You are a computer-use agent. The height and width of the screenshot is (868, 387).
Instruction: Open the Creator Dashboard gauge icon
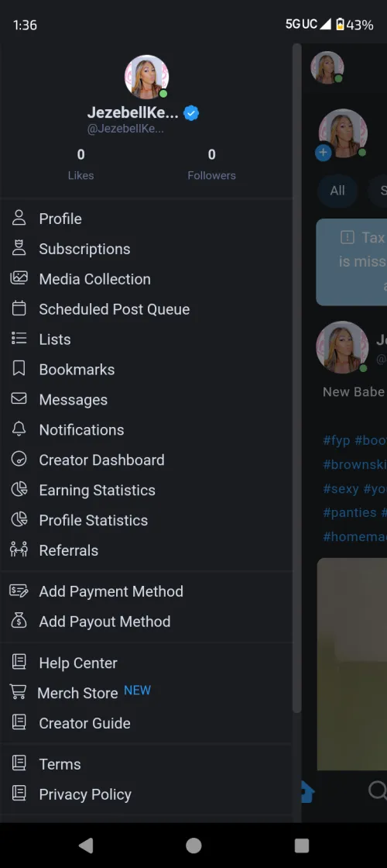click(x=19, y=459)
